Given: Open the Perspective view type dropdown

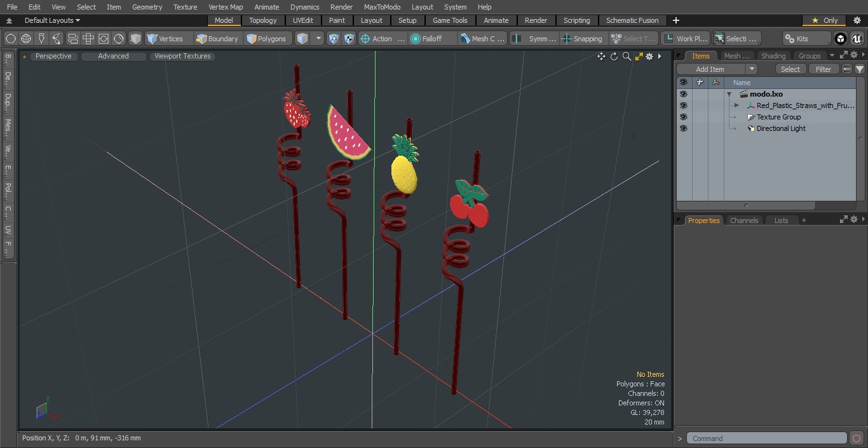Looking at the screenshot, I should tap(53, 56).
